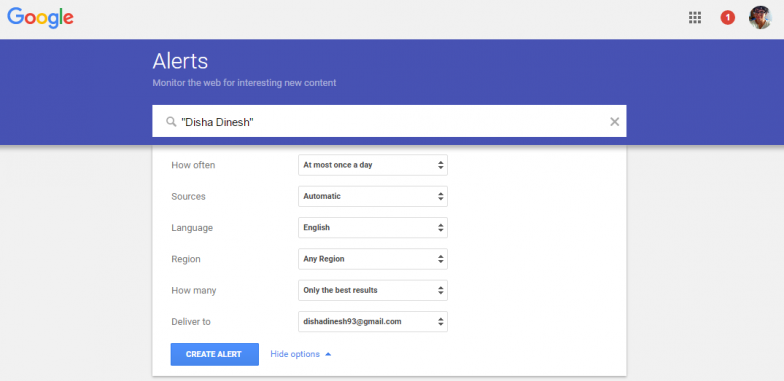Click the magnifier icon in search box
The height and width of the screenshot is (381, 784).
click(171, 122)
